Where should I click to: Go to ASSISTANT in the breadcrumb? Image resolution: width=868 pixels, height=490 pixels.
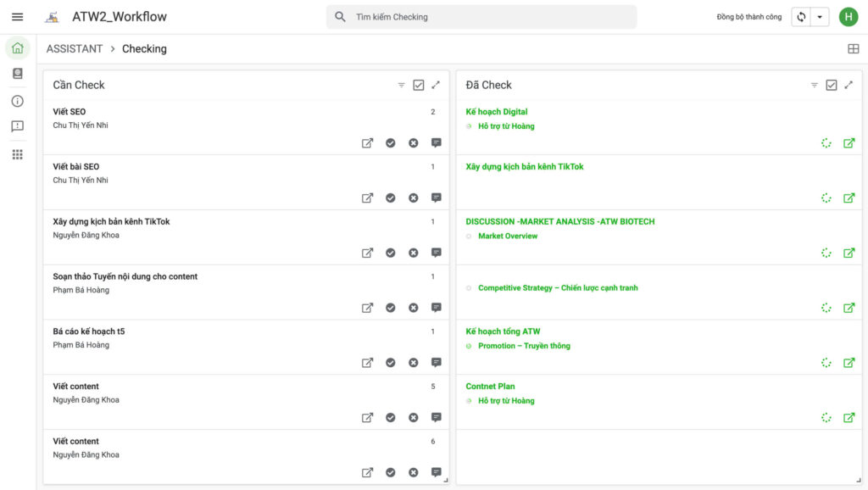tap(75, 49)
